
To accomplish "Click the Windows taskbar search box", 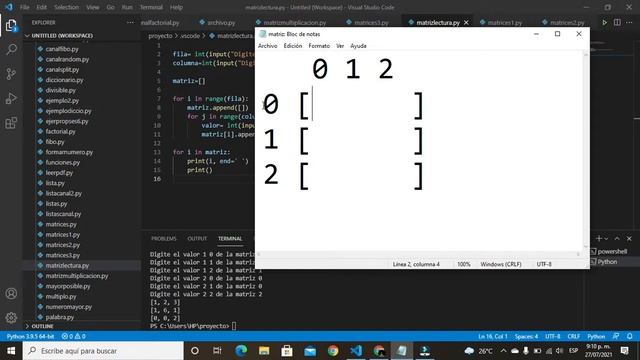I will pos(103,351).
